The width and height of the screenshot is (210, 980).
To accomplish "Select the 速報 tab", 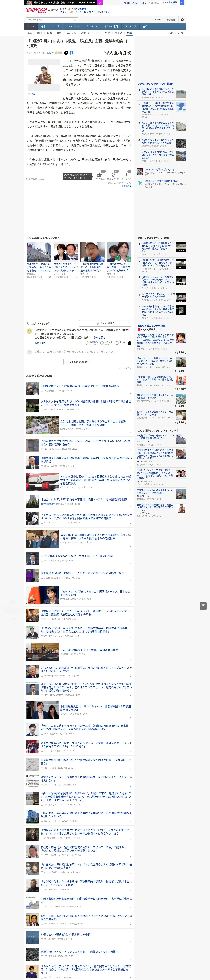I will click(x=43, y=27).
